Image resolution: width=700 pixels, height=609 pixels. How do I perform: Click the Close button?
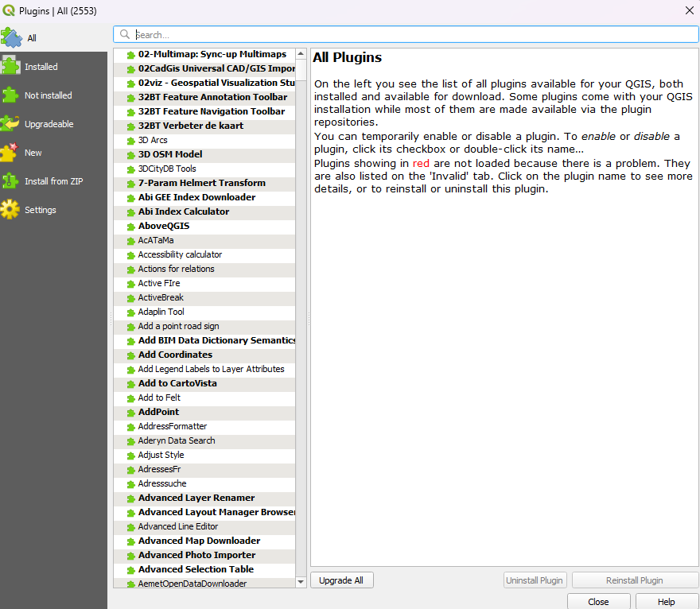pos(598,601)
